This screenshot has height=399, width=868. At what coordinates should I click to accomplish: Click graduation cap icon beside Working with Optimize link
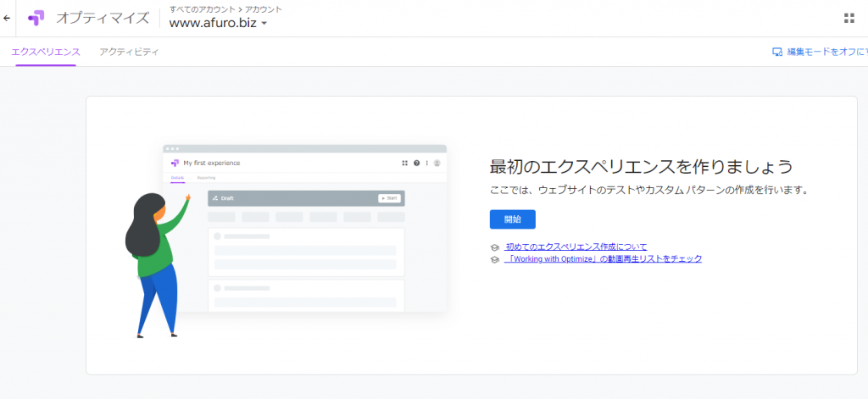point(495,259)
